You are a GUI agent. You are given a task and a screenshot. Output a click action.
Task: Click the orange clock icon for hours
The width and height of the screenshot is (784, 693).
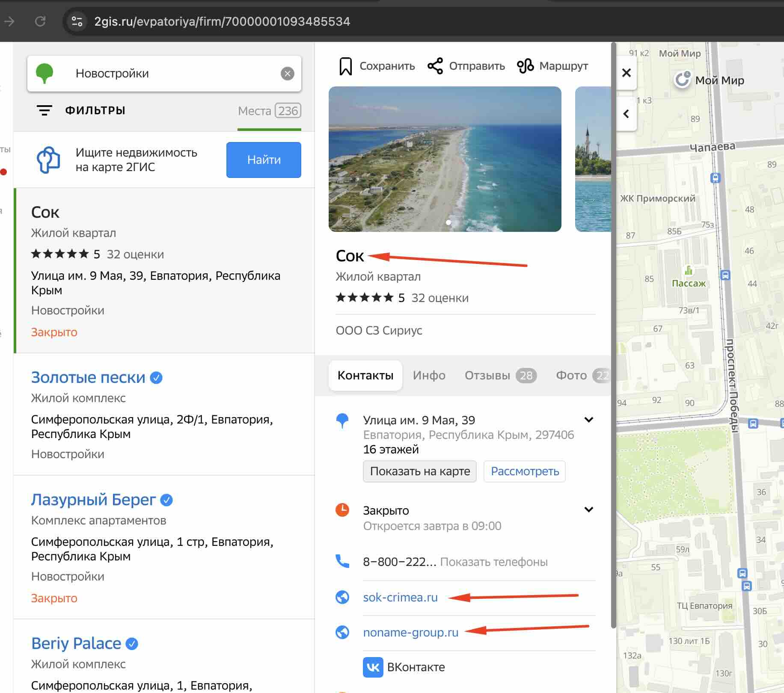coord(342,510)
